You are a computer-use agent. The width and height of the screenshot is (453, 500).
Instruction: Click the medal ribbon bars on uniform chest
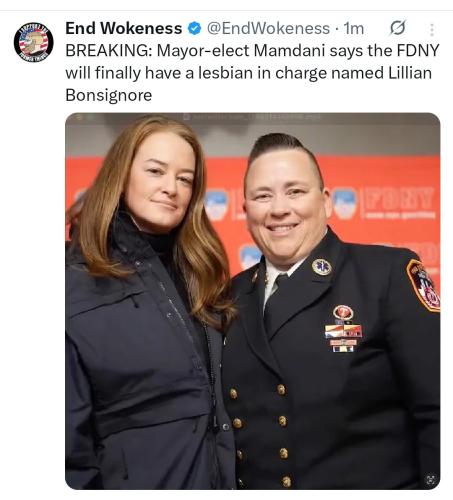point(343,337)
